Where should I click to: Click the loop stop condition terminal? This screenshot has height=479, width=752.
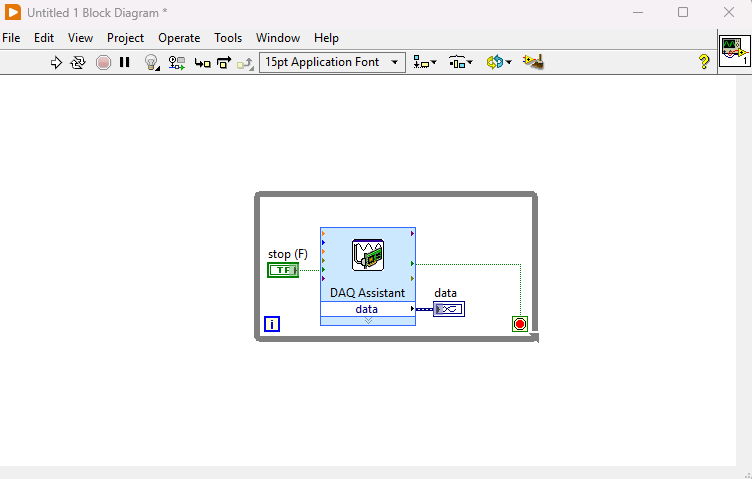click(x=520, y=324)
